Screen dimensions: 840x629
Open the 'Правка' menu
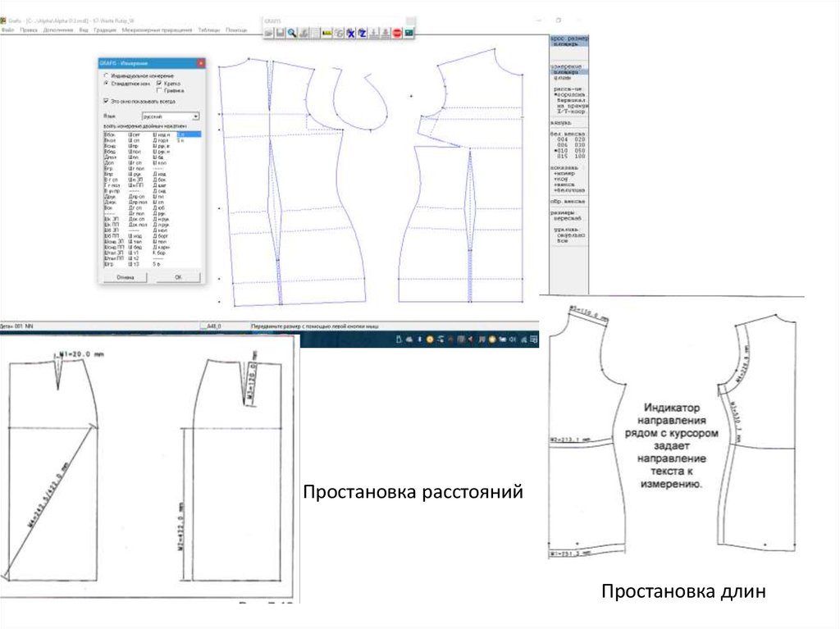coord(29,30)
